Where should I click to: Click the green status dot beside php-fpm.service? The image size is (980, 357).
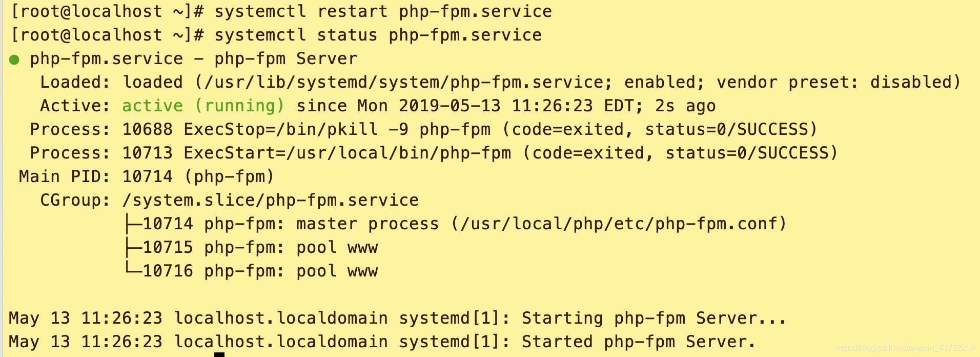click(x=14, y=60)
